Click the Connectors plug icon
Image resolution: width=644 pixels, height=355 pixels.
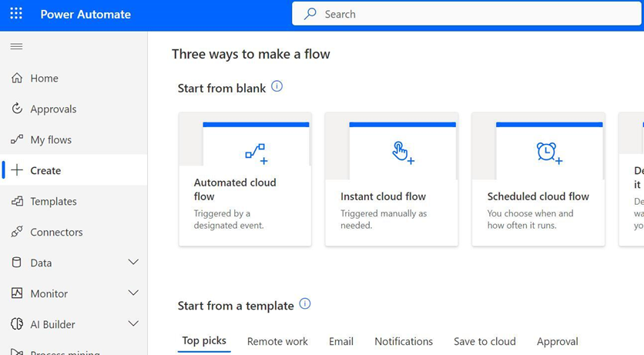coord(17,232)
